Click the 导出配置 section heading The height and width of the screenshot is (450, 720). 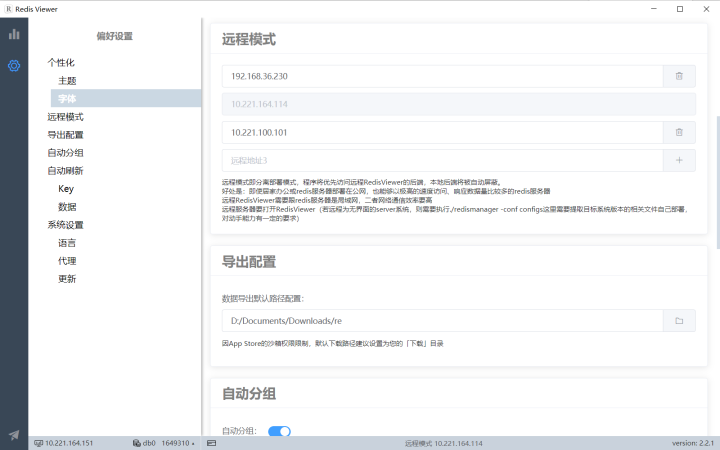[x=249, y=262]
